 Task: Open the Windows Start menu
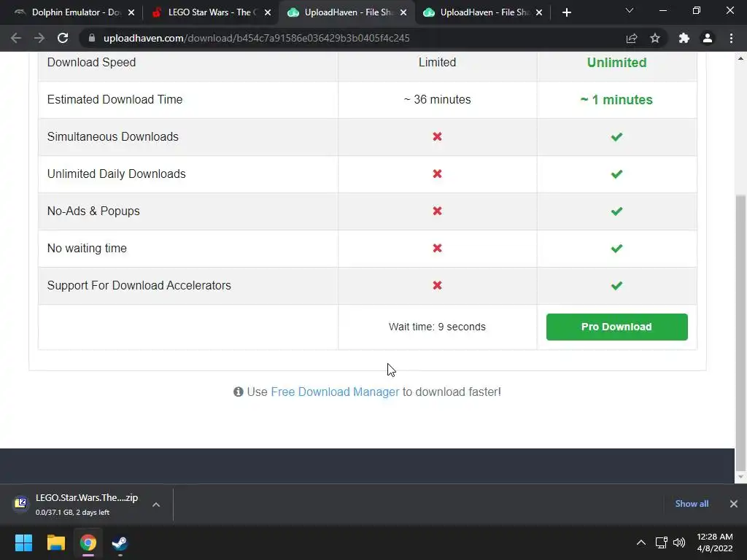click(23, 542)
